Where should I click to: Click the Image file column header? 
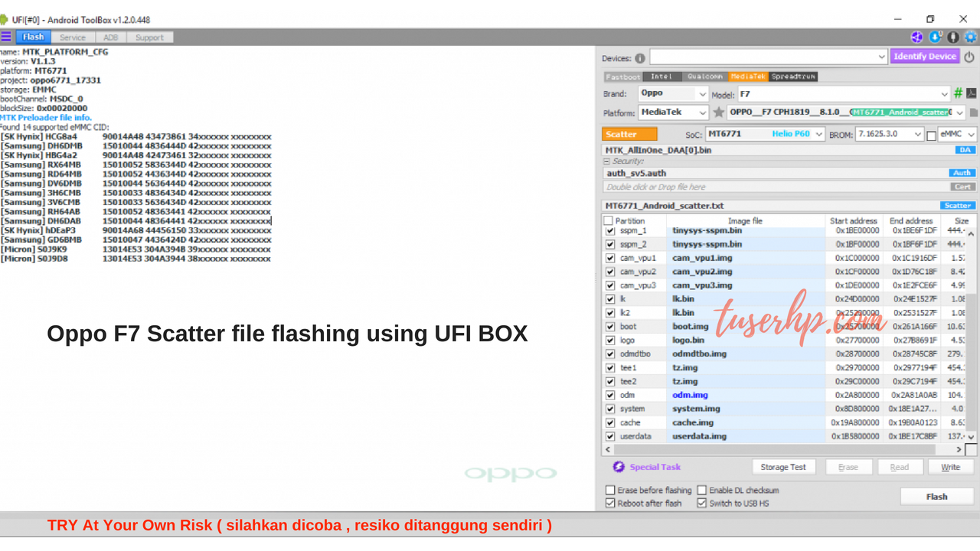coord(746,221)
